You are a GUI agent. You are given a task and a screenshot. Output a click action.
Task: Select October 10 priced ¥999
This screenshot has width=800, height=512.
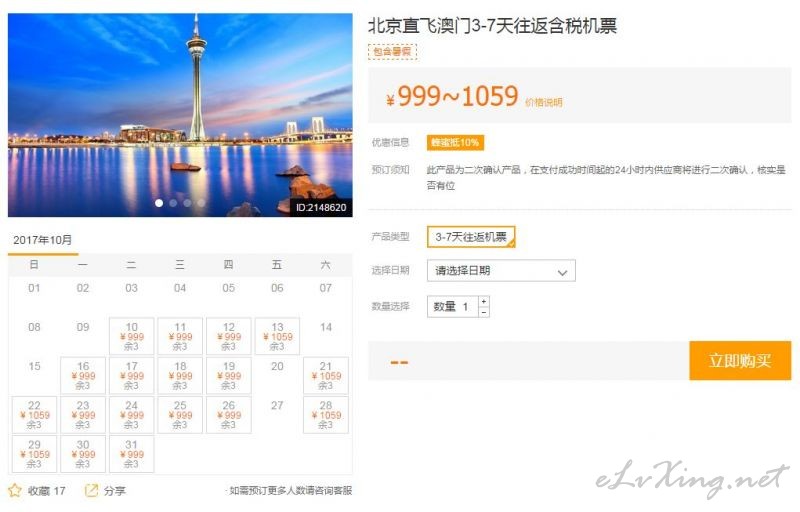click(x=132, y=336)
